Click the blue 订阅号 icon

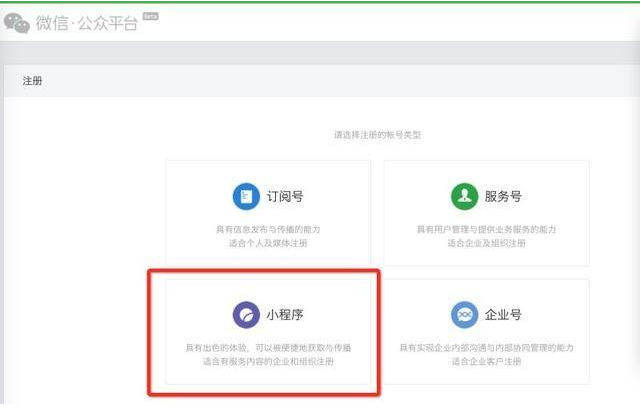[246, 197]
